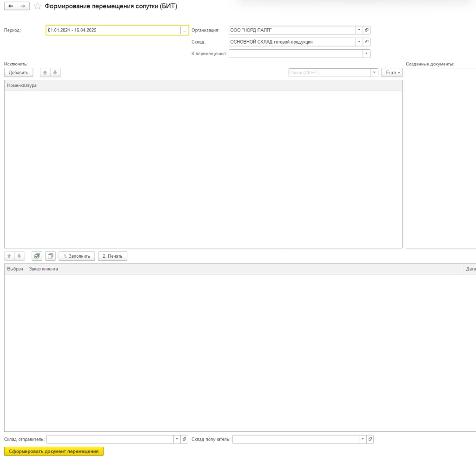The width and height of the screenshot is (476, 456).
Task: Move the excluded item up in the Исключить list
Action: click(45, 73)
